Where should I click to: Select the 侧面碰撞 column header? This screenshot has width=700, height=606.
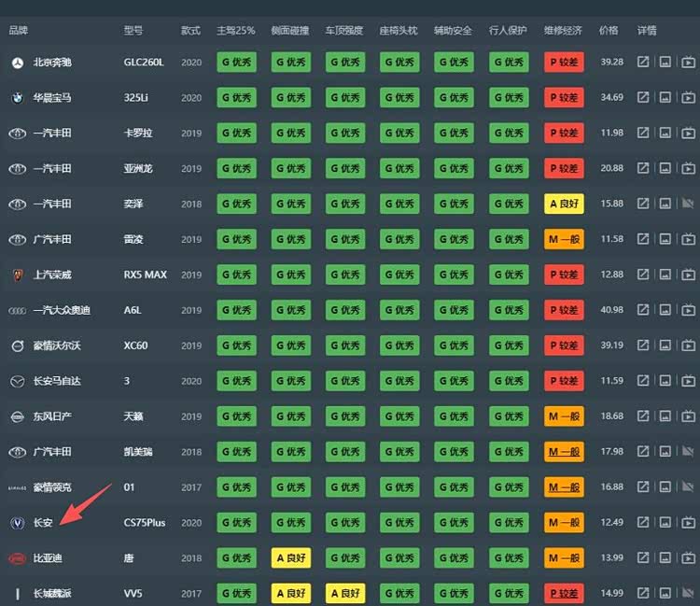click(289, 31)
